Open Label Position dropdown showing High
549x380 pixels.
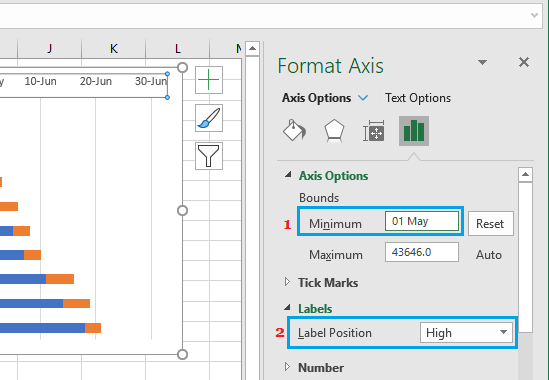[x=466, y=333]
